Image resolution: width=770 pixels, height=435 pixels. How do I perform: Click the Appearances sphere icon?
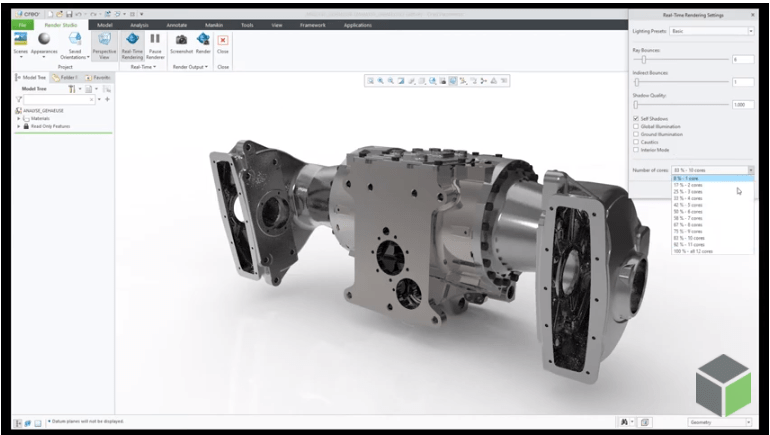[44, 39]
